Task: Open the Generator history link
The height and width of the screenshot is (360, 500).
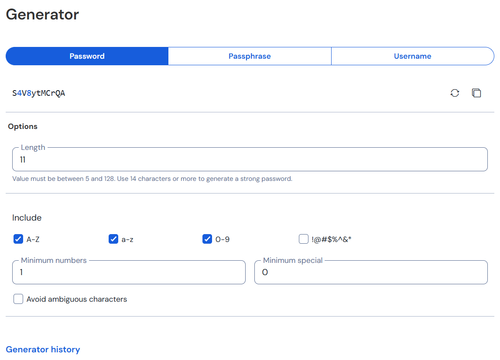Action: click(x=43, y=349)
